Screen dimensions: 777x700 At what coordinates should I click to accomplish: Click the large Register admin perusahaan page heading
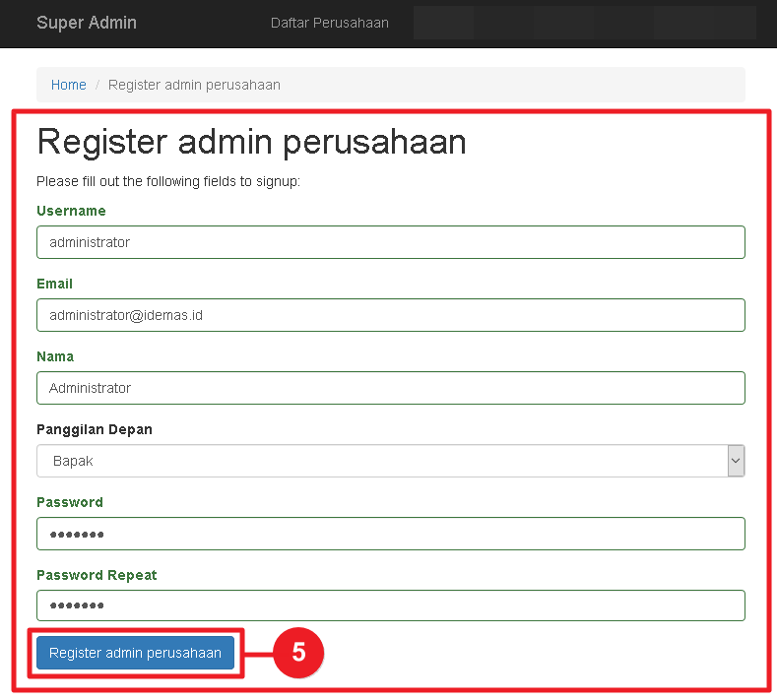click(x=251, y=142)
